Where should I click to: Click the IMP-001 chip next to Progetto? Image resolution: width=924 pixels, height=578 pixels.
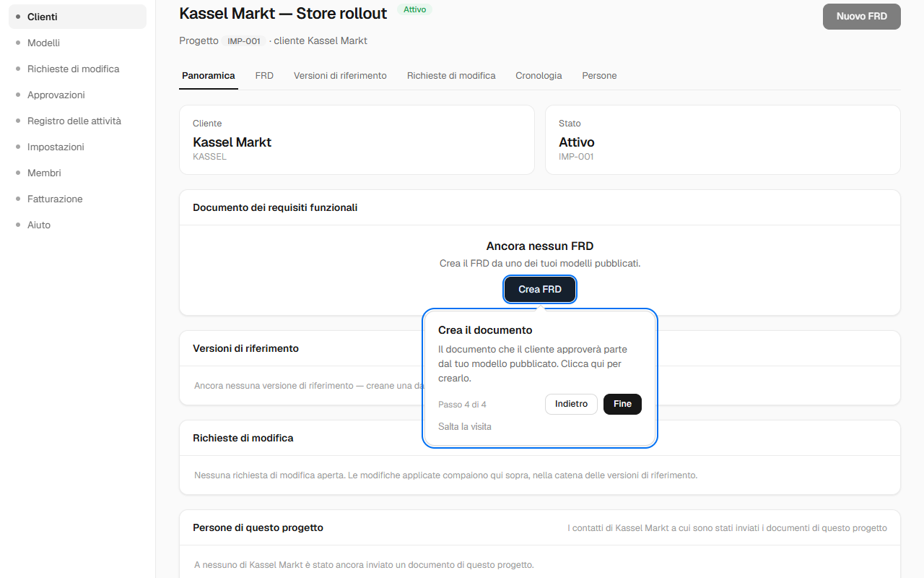coord(244,41)
